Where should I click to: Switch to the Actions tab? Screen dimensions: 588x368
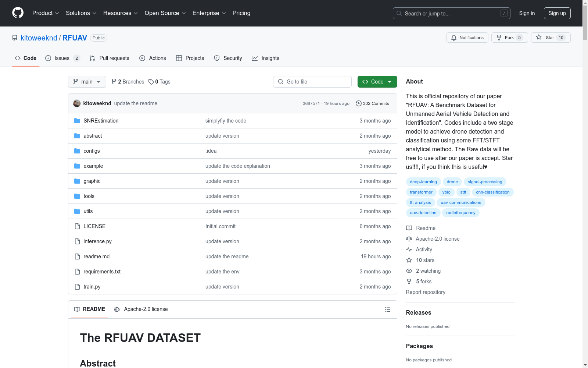click(x=153, y=58)
